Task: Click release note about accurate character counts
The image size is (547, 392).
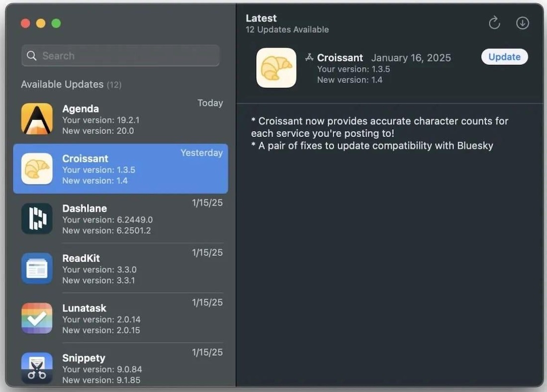Action: (379, 127)
